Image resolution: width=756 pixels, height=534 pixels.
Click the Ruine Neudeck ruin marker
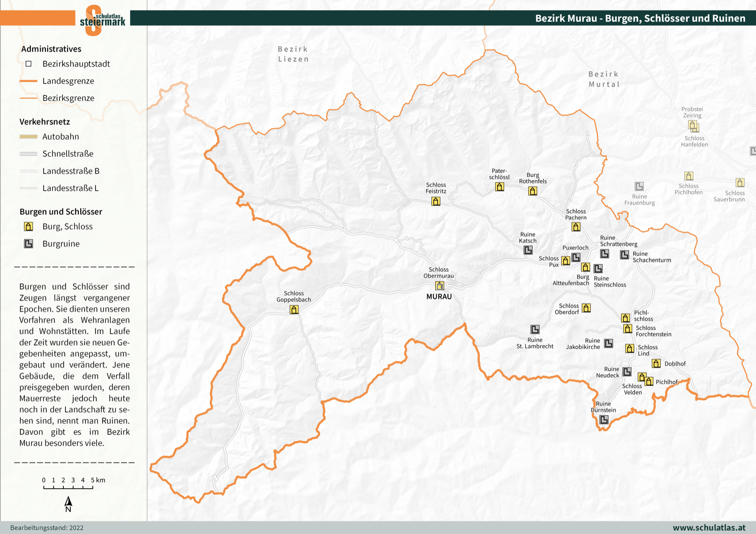click(627, 372)
